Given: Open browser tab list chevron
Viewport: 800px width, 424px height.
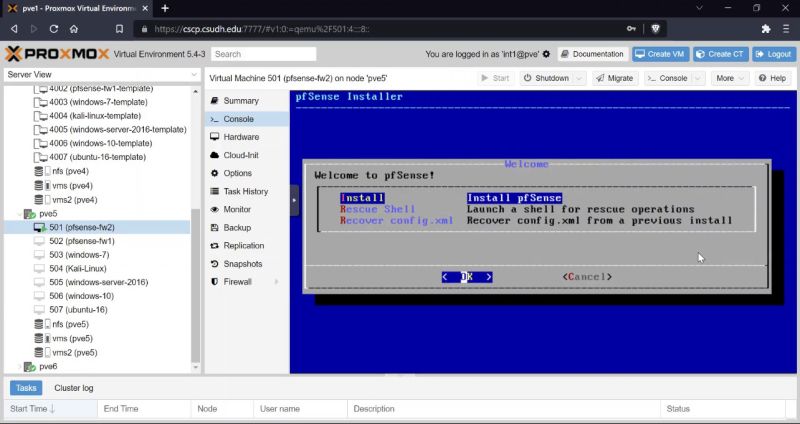Looking at the screenshot, I should [x=699, y=8].
